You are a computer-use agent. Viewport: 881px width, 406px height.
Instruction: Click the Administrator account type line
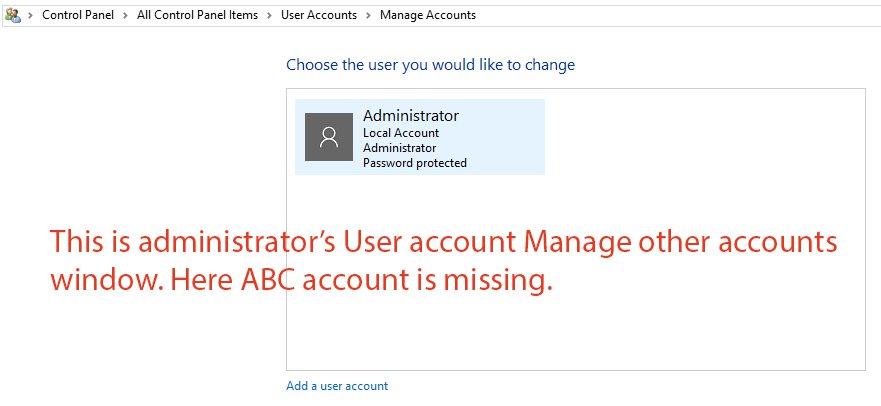[x=400, y=148]
